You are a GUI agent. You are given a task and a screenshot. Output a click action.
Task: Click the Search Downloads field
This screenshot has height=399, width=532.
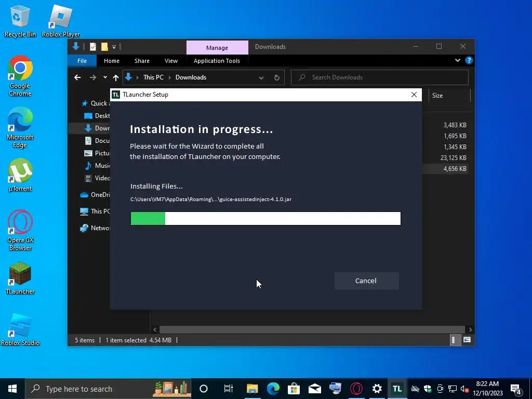(x=380, y=77)
